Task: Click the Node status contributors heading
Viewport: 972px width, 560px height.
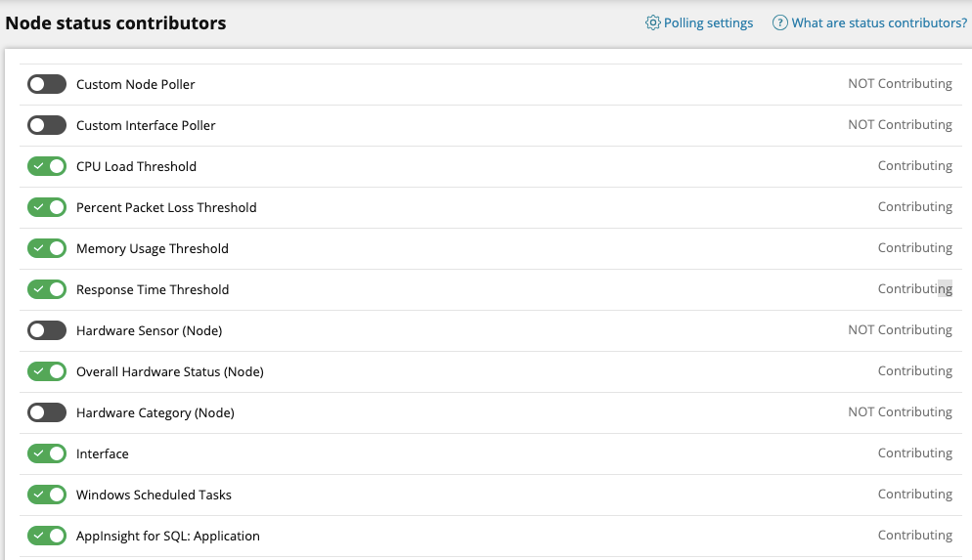Action: [x=116, y=22]
